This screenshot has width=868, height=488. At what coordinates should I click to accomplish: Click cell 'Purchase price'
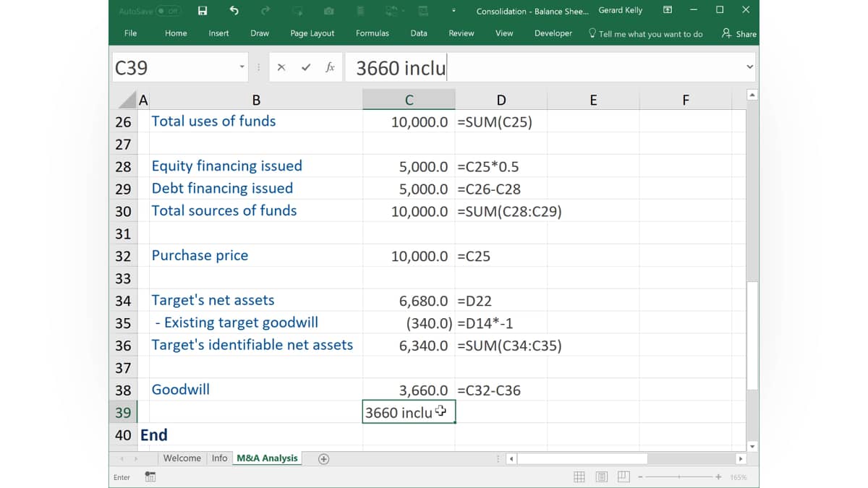click(x=200, y=256)
